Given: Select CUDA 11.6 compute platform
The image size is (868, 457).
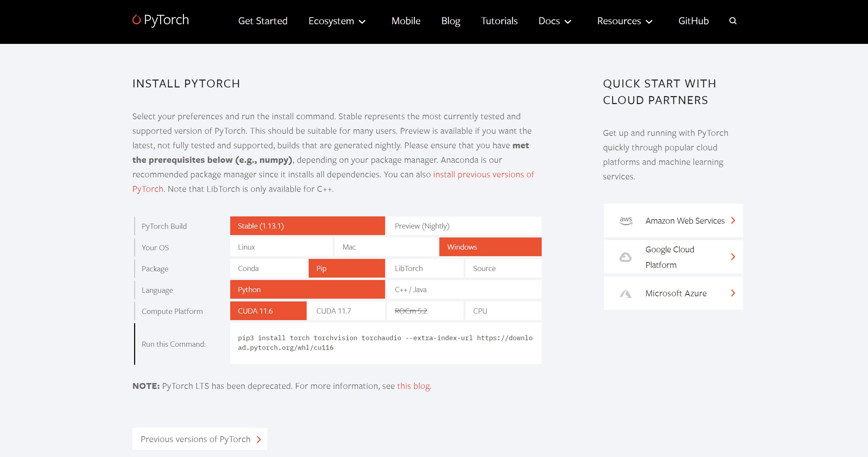Looking at the screenshot, I should point(268,311).
